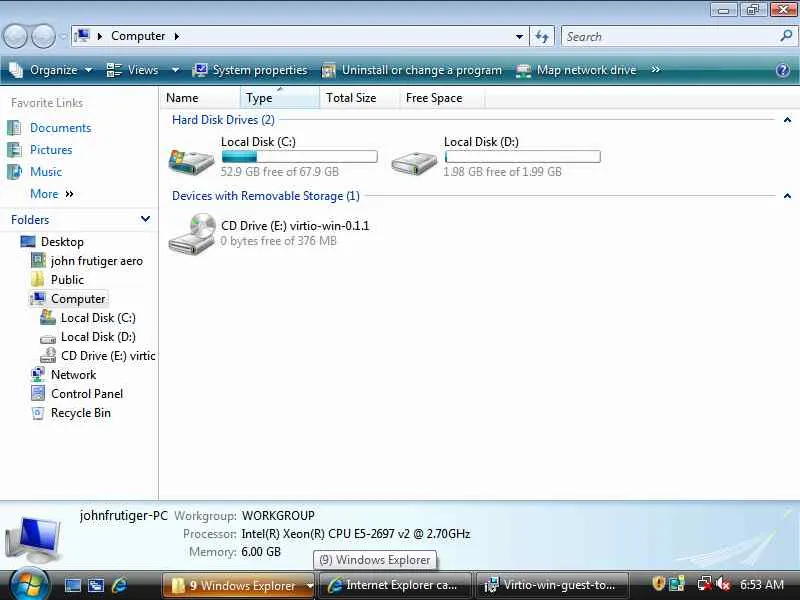Image resolution: width=800 pixels, height=600 pixels.
Task: Collapse the Hard Disk Drives group
Action: point(787,120)
